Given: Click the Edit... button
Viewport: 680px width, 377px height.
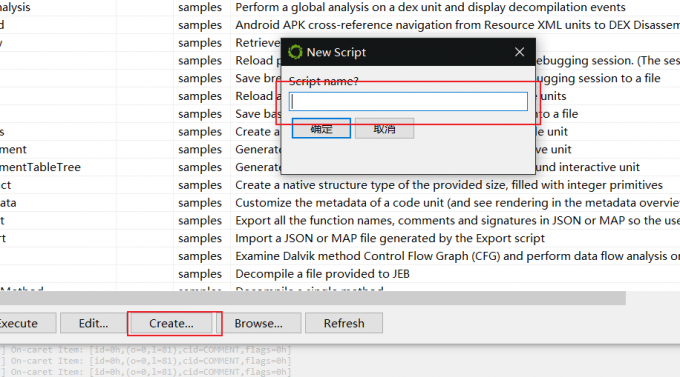Looking at the screenshot, I should (x=93, y=323).
